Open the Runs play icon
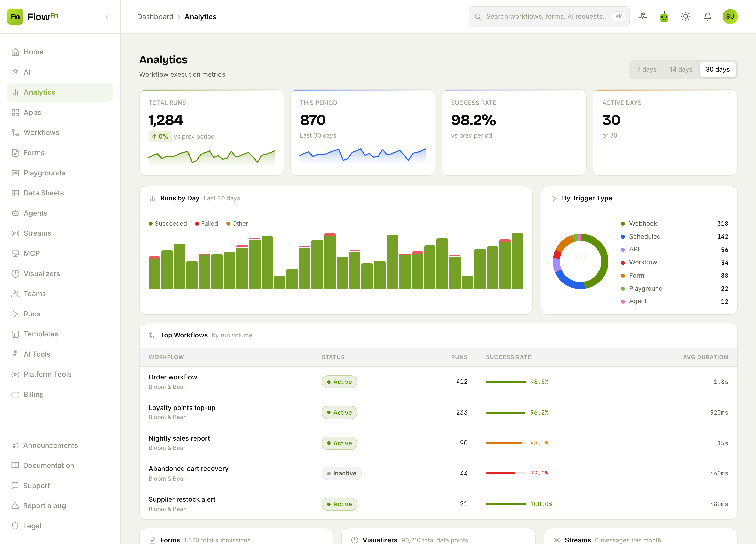 [x=15, y=314]
